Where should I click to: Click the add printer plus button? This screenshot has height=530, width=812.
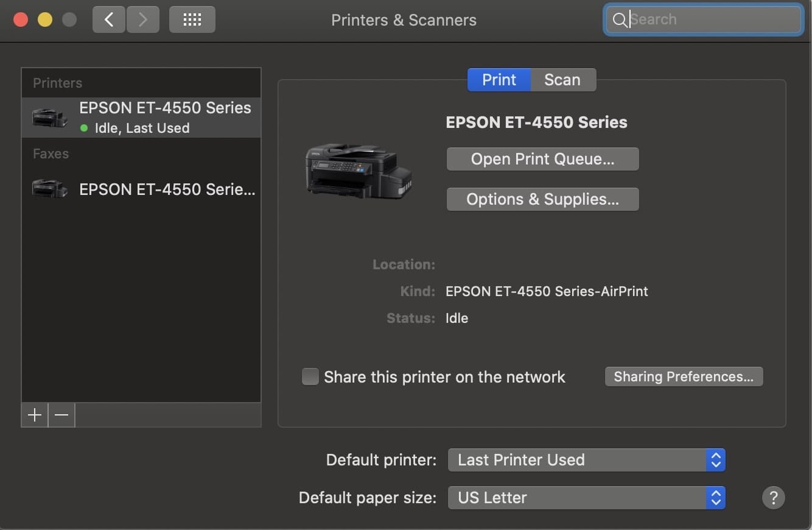point(35,415)
